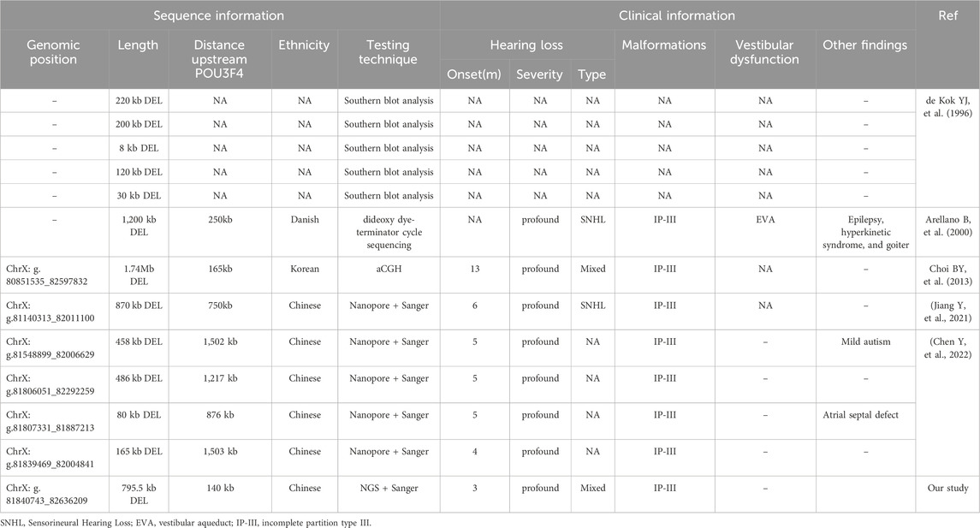
Task: Select the "Clinical information" header cell
Action: click(x=677, y=15)
